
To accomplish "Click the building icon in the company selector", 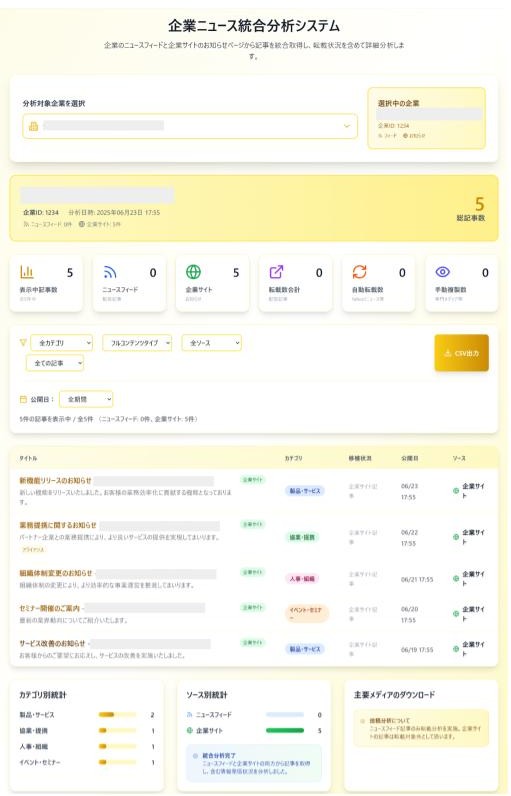I will (33, 126).
